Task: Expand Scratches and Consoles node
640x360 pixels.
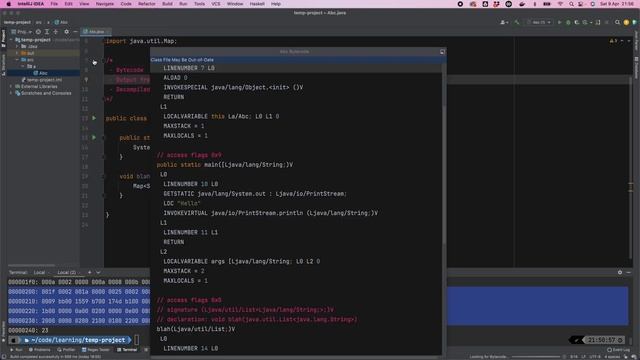Action: [x=11, y=93]
